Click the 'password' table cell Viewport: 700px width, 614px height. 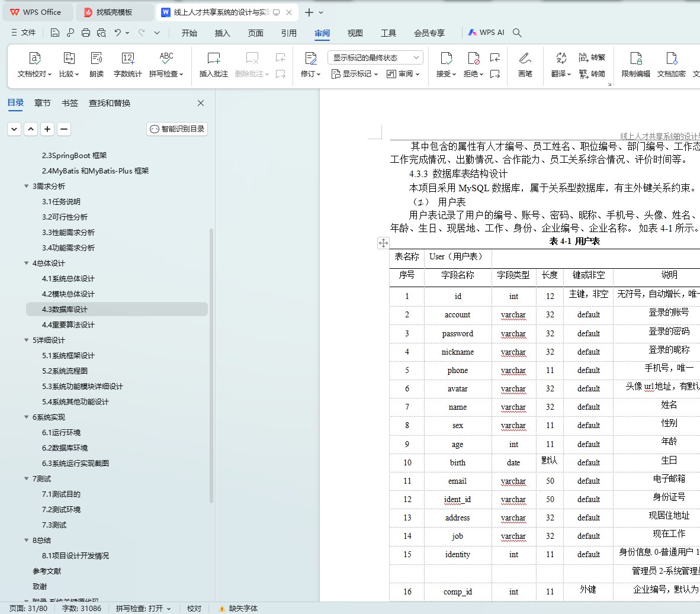[458, 334]
